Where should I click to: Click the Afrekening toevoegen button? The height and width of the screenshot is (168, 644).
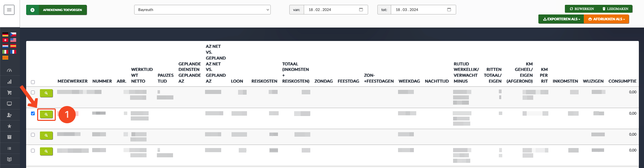pyautogui.click(x=56, y=10)
